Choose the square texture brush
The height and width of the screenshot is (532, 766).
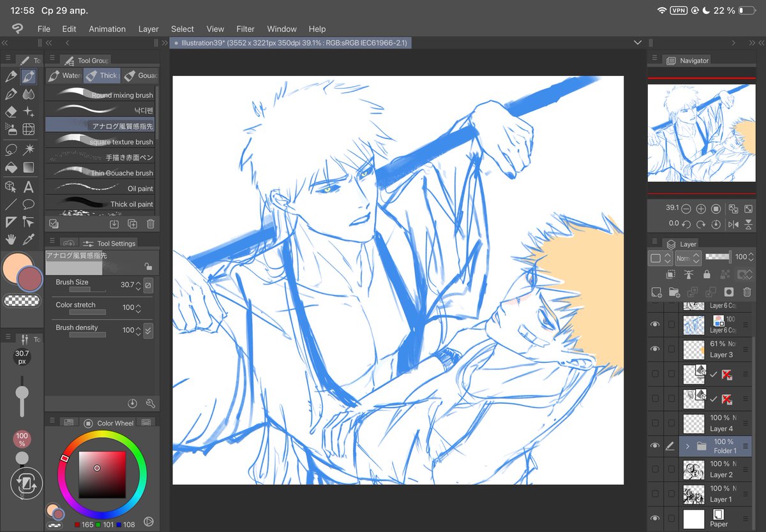[x=100, y=140]
